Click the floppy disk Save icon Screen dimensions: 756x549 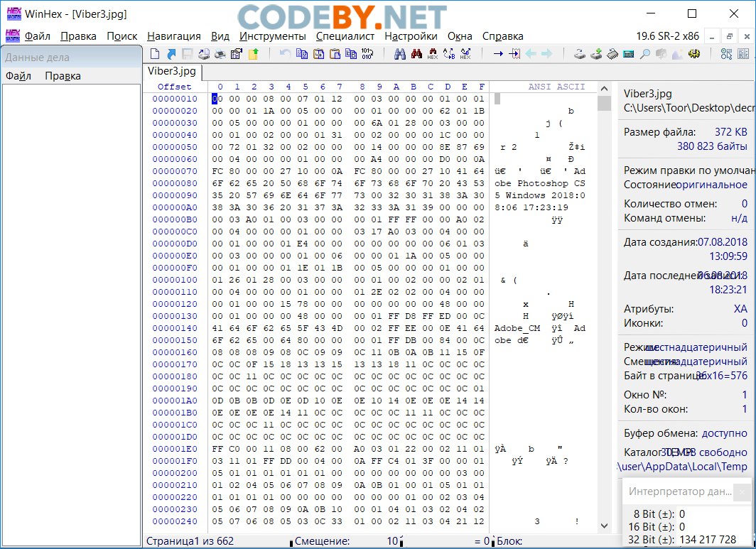(187, 53)
